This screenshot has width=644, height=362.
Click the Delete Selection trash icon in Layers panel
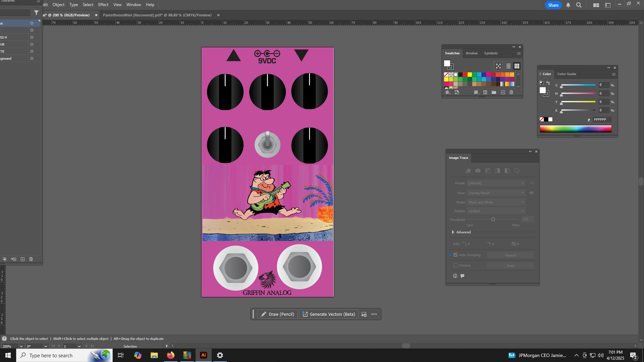(x=31, y=259)
